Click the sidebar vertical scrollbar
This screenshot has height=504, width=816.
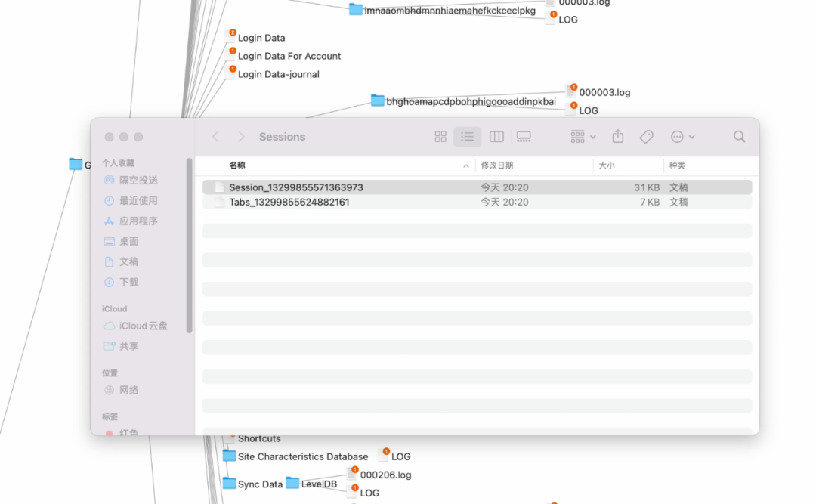click(x=189, y=242)
